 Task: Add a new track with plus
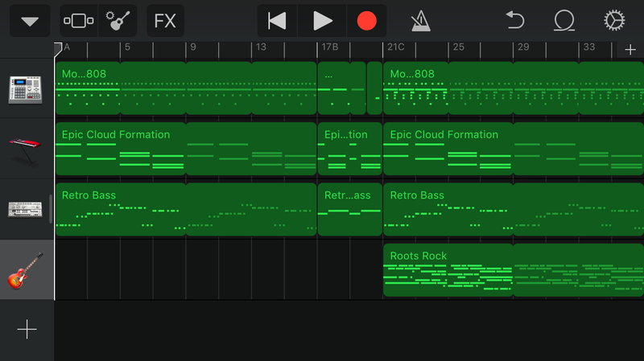27,330
